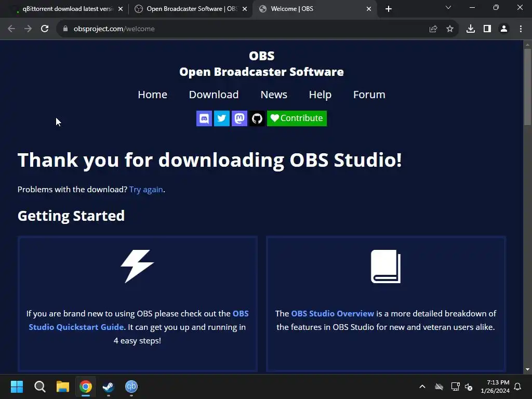Expand the tab search chevron

448,7
